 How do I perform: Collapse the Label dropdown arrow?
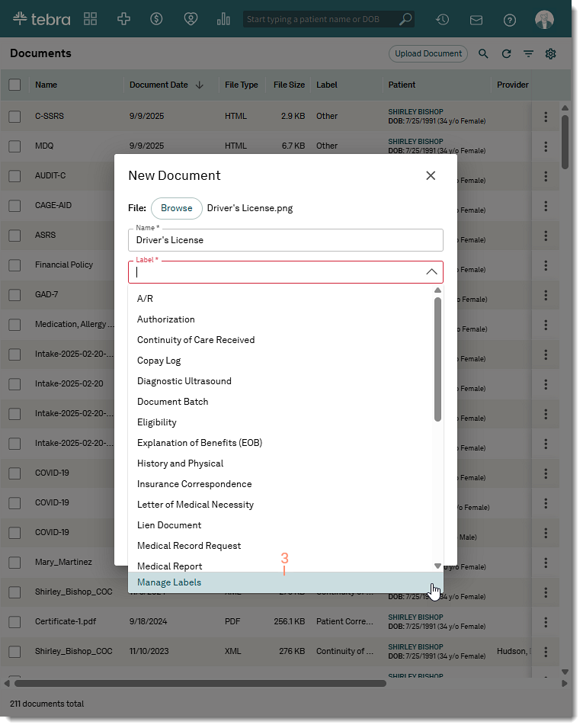coord(431,272)
